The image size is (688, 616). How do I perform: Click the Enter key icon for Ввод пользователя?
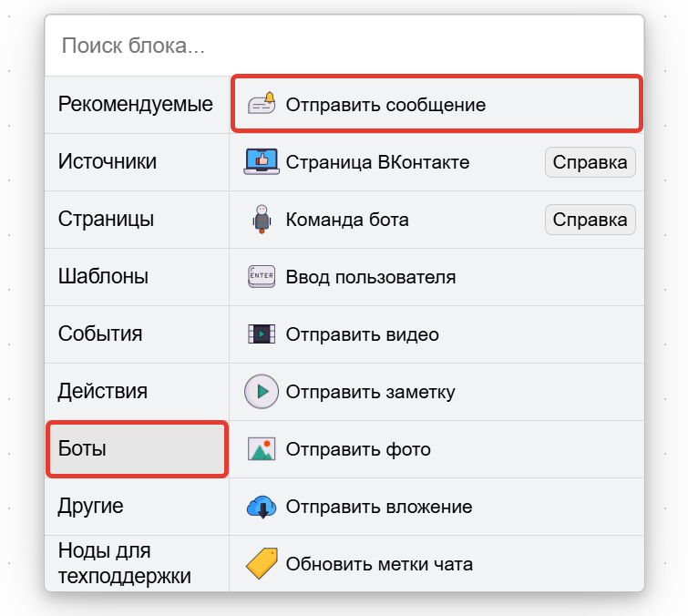click(x=262, y=276)
